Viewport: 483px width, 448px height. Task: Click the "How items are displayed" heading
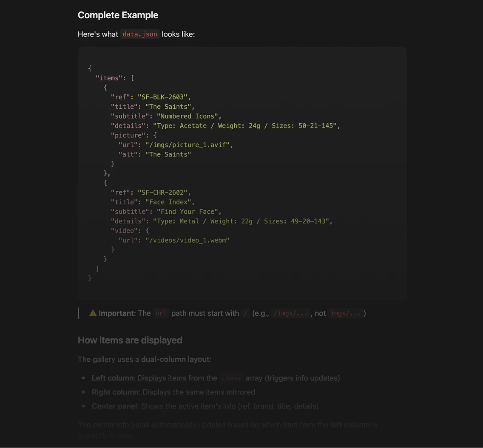click(x=130, y=340)
